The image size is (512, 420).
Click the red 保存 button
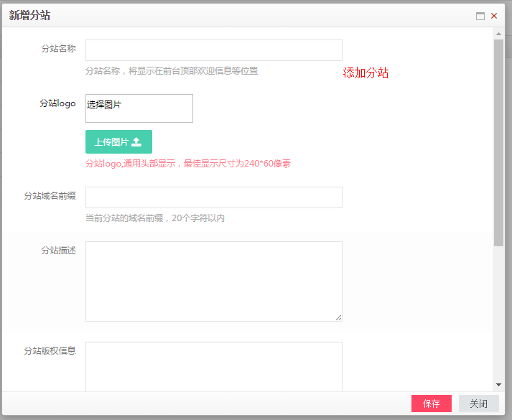pos(432,403)
